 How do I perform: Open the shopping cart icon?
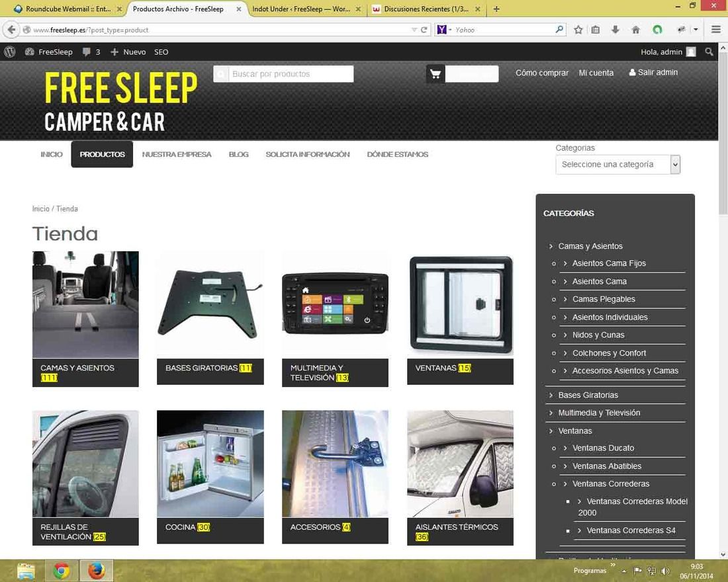pyautogui.click(x=435, y=74)
